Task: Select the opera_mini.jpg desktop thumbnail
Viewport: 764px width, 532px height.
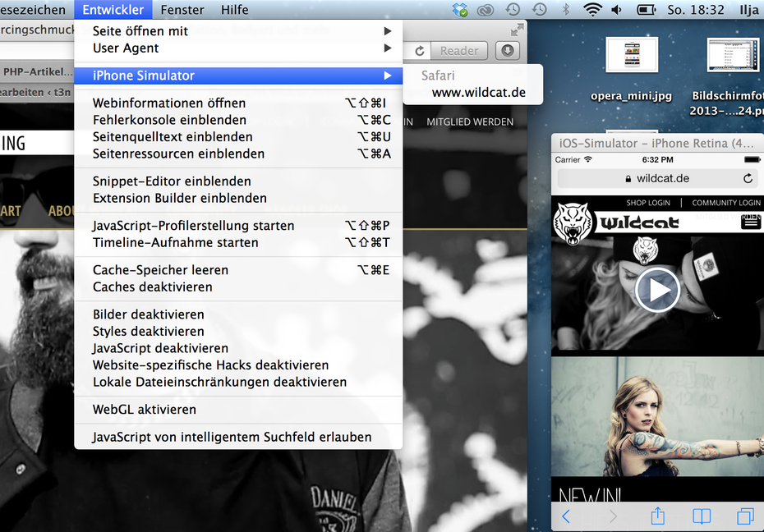Action: click(632, 54)
